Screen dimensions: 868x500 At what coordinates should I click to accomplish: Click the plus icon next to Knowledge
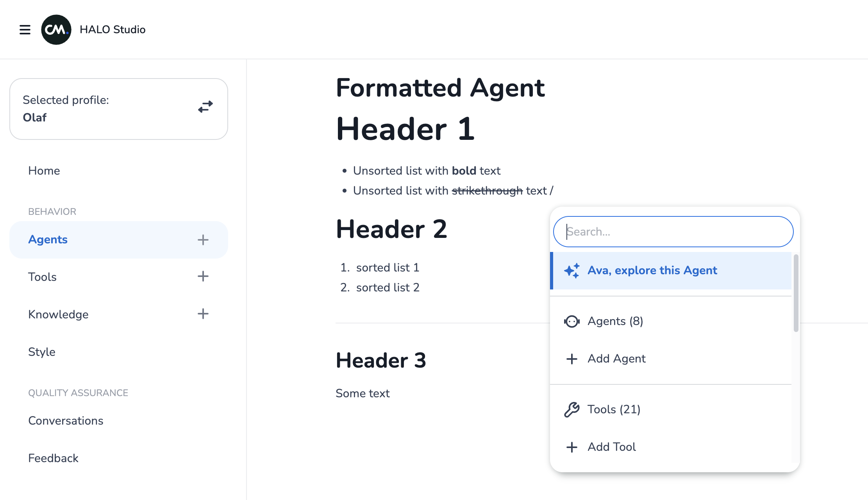pyautogui.click(x=203, y=314)
